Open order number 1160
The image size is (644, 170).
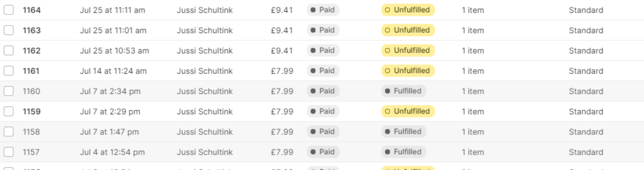31,91
